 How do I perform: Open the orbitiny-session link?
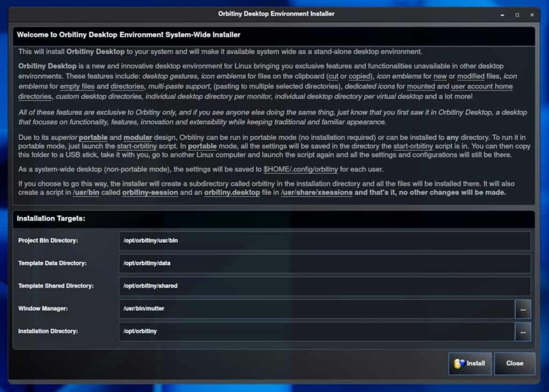point(150,193)
